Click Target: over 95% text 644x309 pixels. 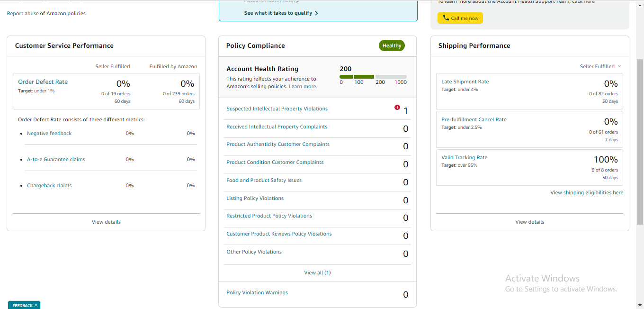(459, 165)
